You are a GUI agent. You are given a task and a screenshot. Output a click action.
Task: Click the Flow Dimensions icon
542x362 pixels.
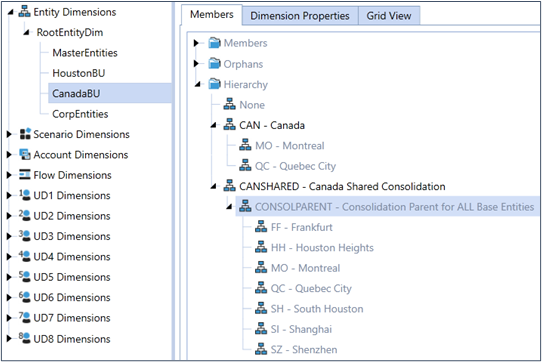click(x=25, y=175)
